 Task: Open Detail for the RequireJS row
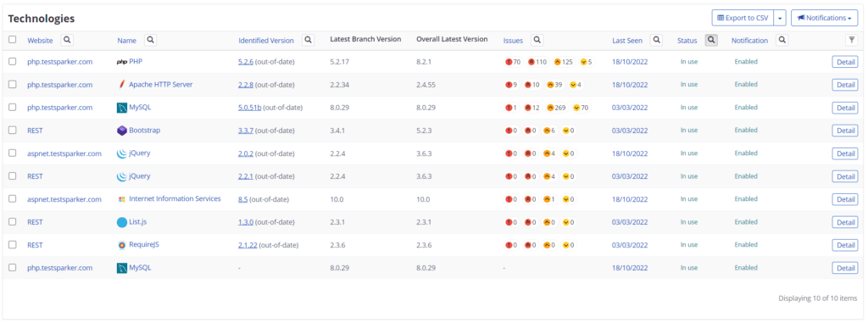845,245
